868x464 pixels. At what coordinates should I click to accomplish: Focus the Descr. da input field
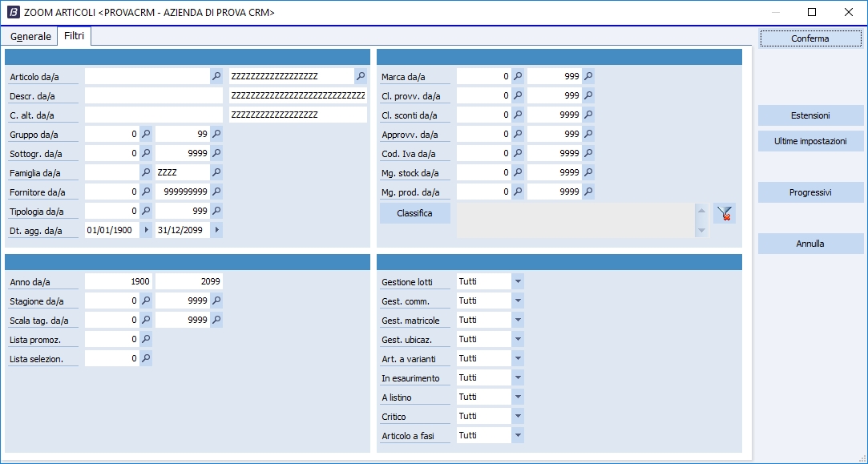click(x=153, y=96)
